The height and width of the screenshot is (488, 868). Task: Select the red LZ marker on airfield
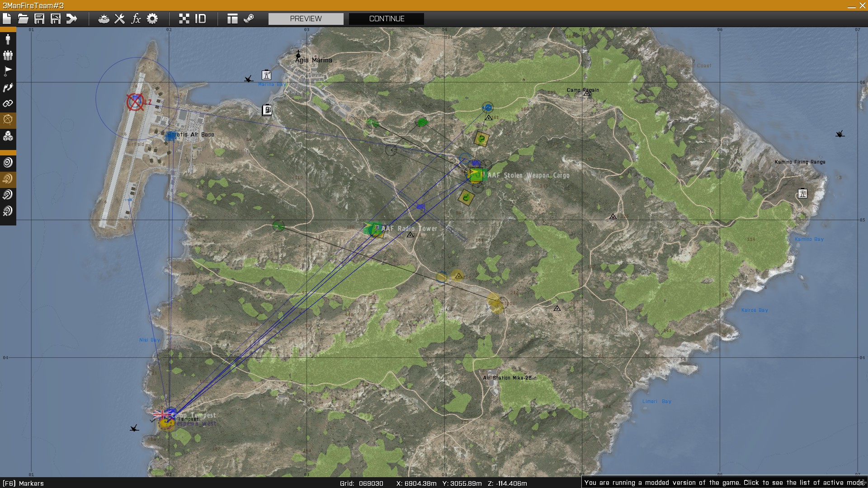135,102
